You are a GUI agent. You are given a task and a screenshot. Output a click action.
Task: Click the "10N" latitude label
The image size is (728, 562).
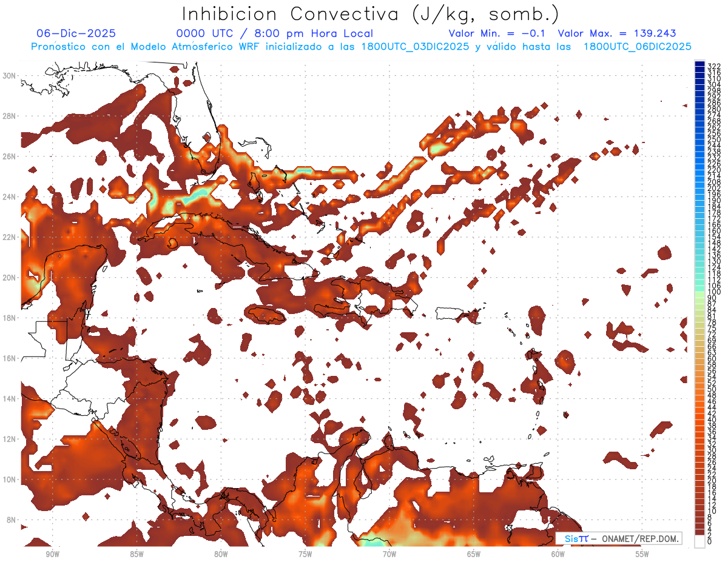pyautogui.click(x=10, y=480)
